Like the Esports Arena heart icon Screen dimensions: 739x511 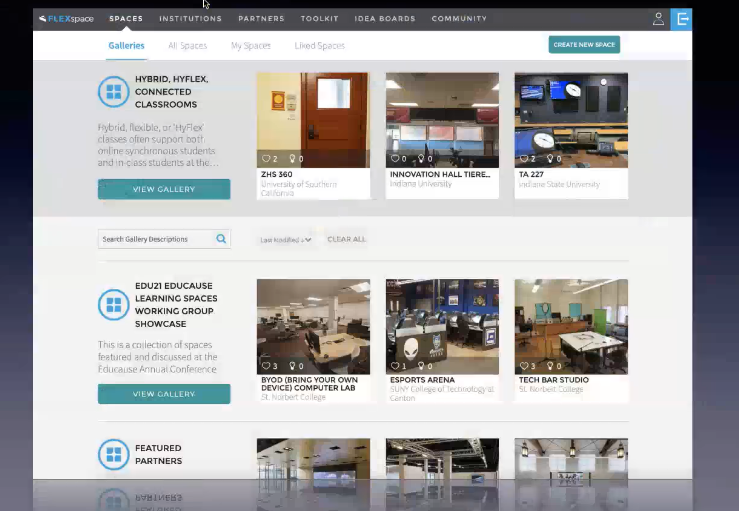[395, 366]
